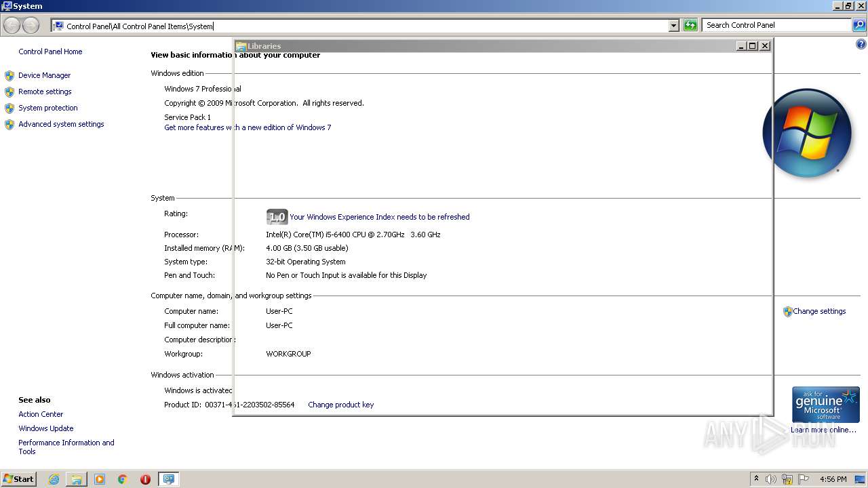Click the shield icon beside Advanced system settings
This screenshot has width=868, height=488.
pyautogui.click(x=9, y=124)
